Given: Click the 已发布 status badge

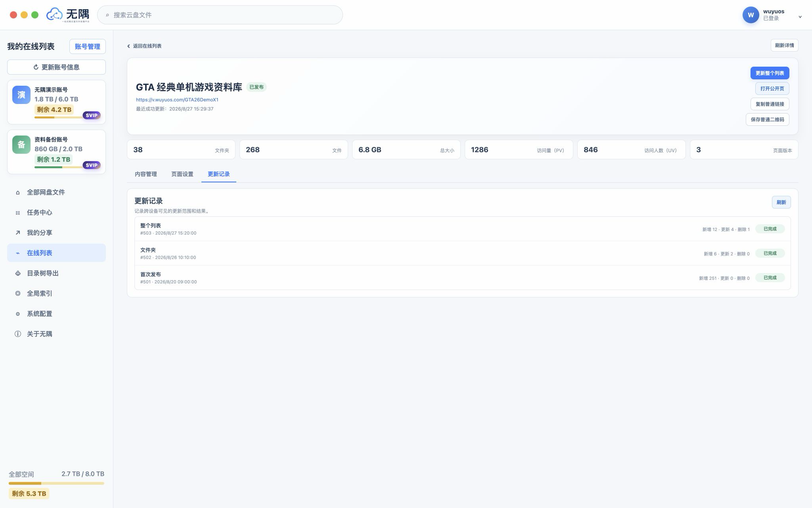Looking at the screenshot, I should (x=257, y=87).
